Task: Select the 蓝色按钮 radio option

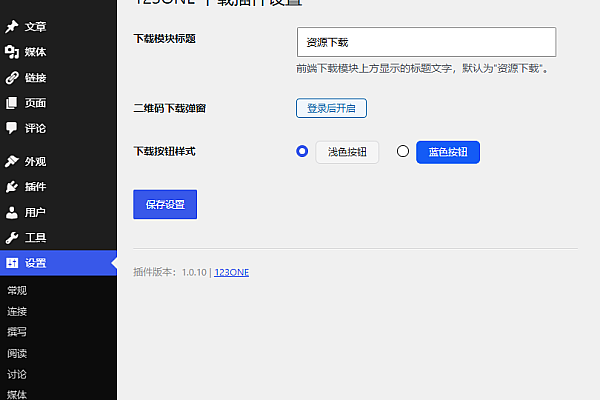Action: coord(403,151)
